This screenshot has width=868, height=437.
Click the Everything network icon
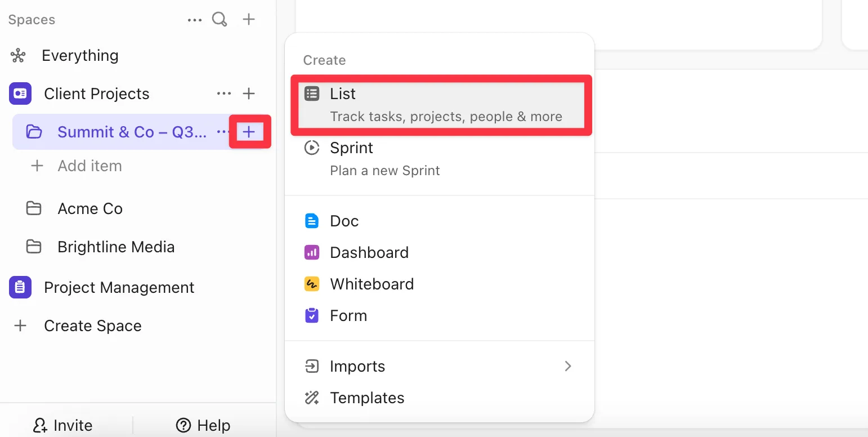18,56
